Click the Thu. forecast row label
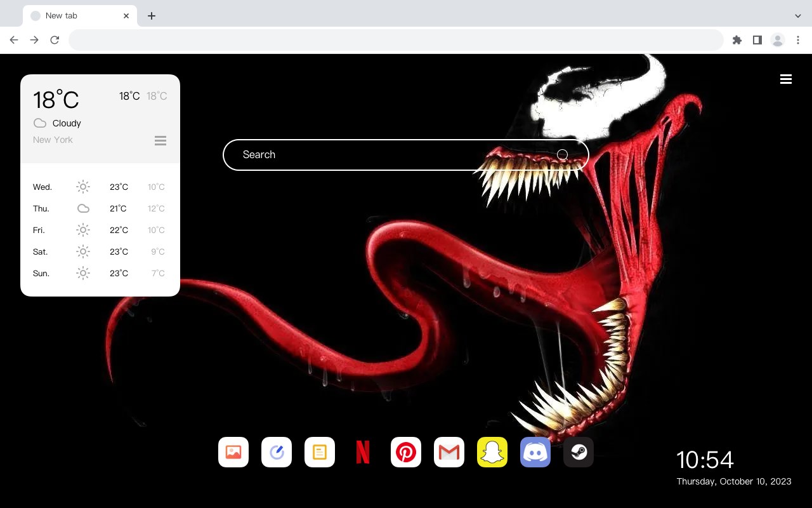 (x=41, y=208)
